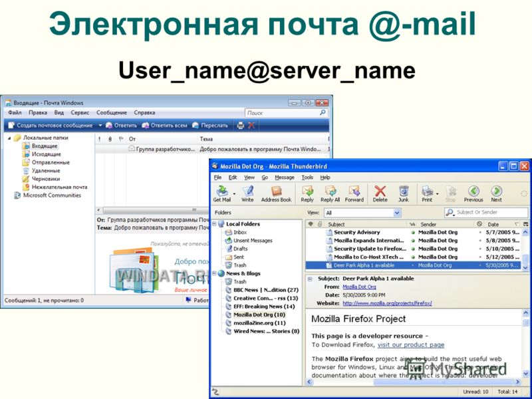Open dropdown arrow next to Get Mail
This screenshot has height=399, width=532.
tap(235, 194)
